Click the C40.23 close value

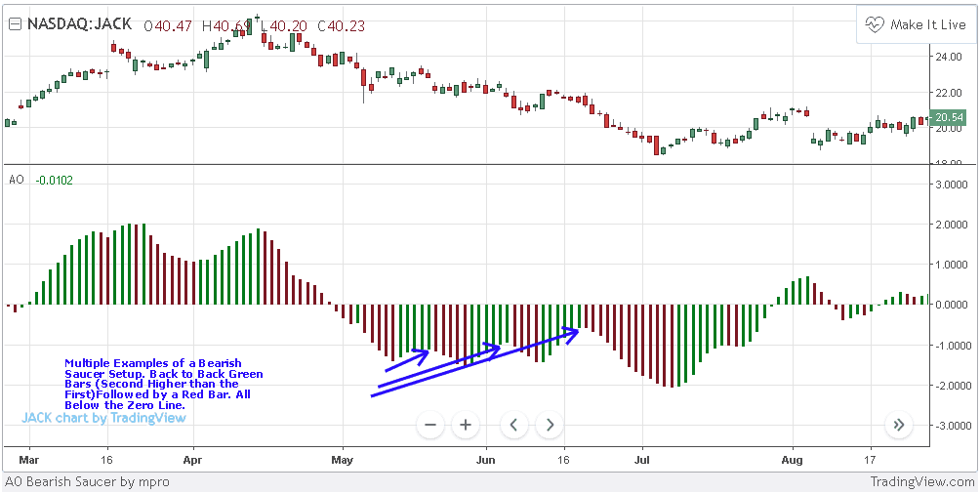[x=341, y=25]
